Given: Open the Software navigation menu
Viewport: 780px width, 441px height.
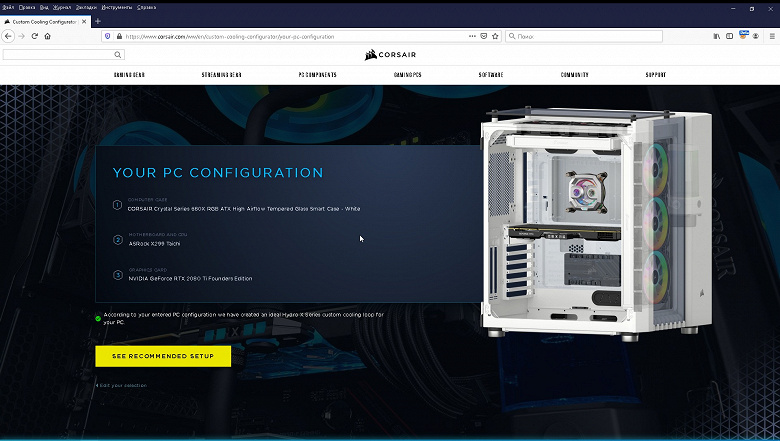Looking at the screenshot, I should [491, 75].
